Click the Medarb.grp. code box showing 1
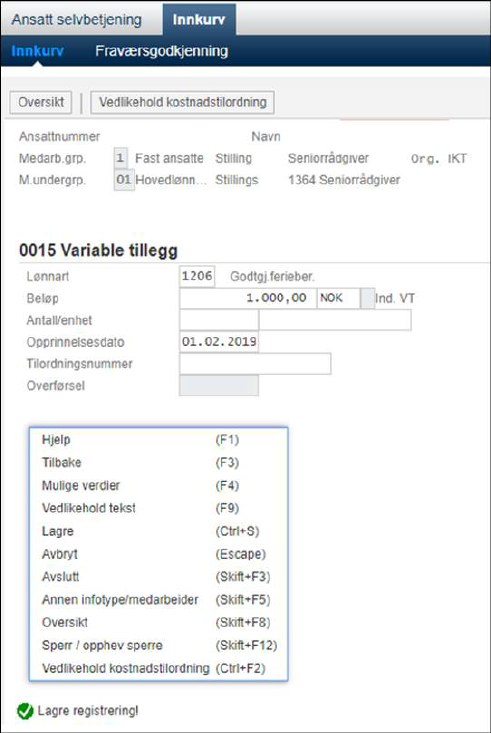This screenshot has height=733, width=491. click(x=120, y=158)
